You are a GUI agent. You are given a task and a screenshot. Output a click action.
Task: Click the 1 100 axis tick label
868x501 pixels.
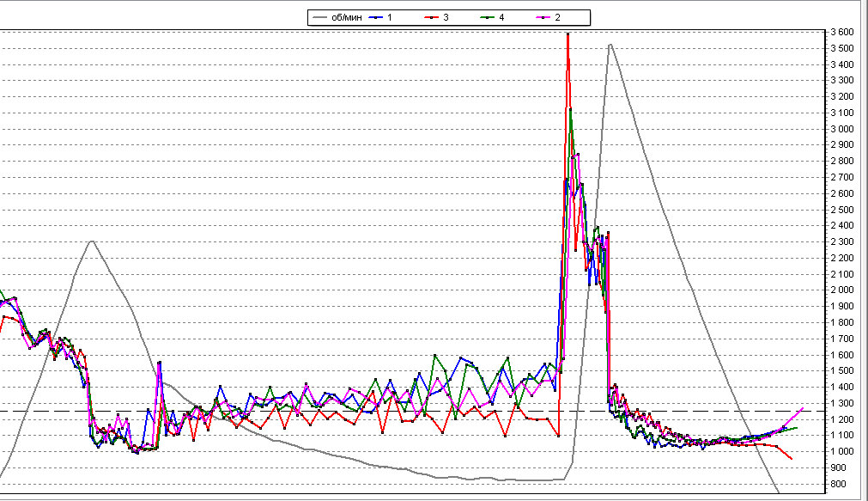pyautogui.click(x=842, y=435)
